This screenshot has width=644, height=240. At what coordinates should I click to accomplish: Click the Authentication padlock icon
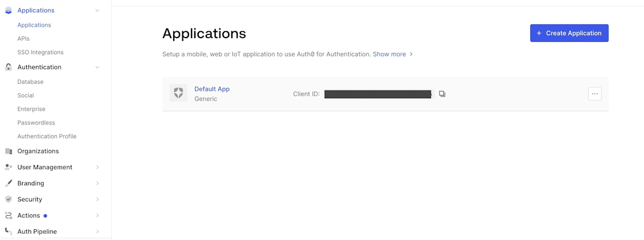[8, 67]
